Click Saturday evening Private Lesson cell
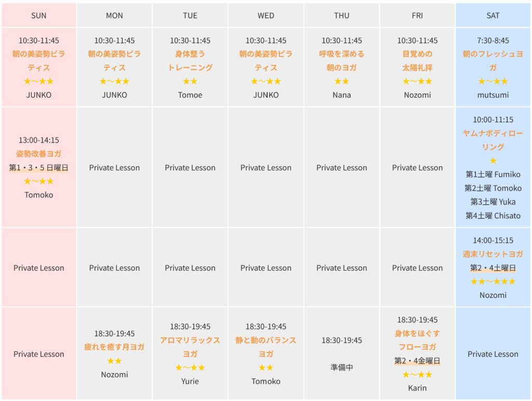The image size is (532, 401). (493, 354)
